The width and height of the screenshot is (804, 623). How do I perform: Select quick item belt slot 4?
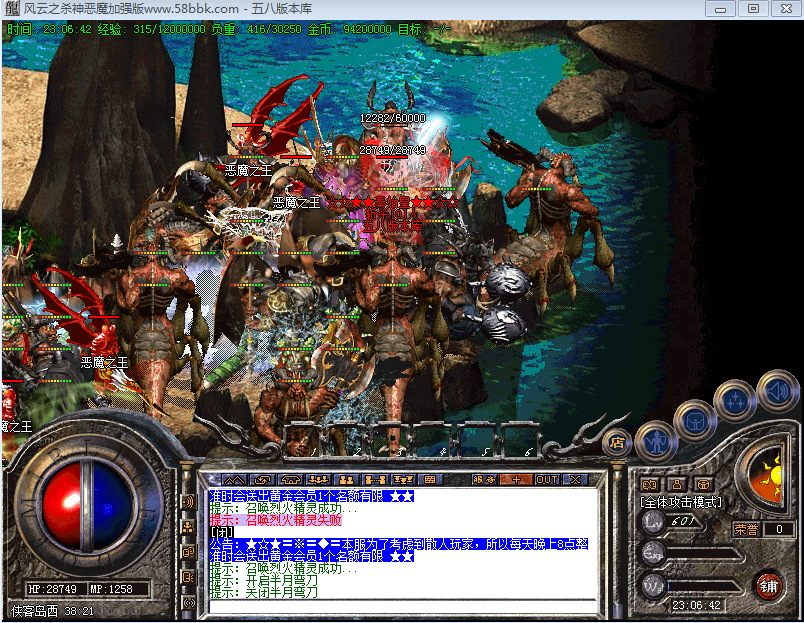(x=433, y=440)
